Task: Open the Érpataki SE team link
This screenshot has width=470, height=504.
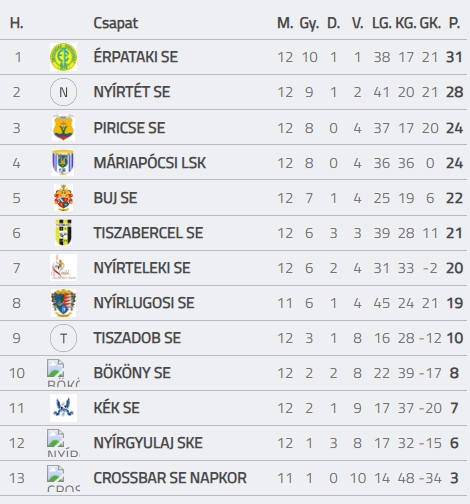Action: (x=136, y=57)
